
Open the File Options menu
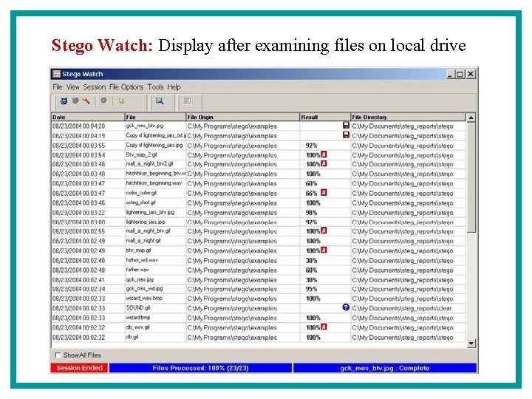point(126,87)
